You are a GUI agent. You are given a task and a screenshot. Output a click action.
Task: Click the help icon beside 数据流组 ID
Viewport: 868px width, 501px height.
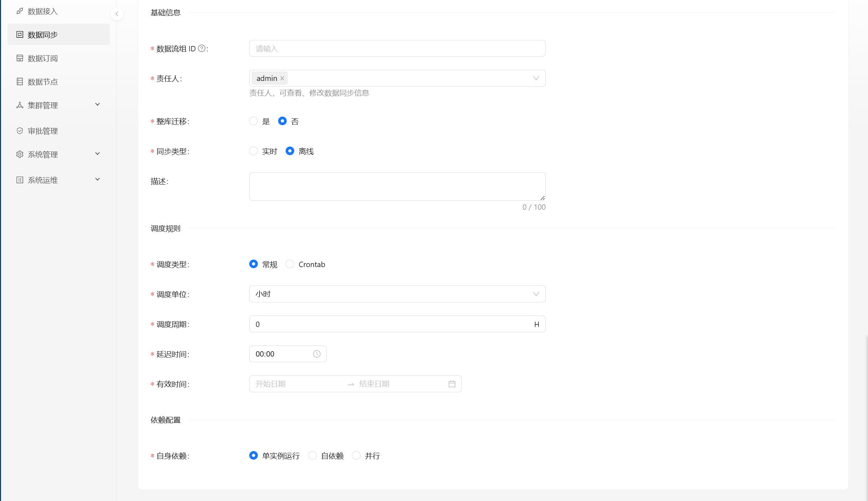coord(201,48)
